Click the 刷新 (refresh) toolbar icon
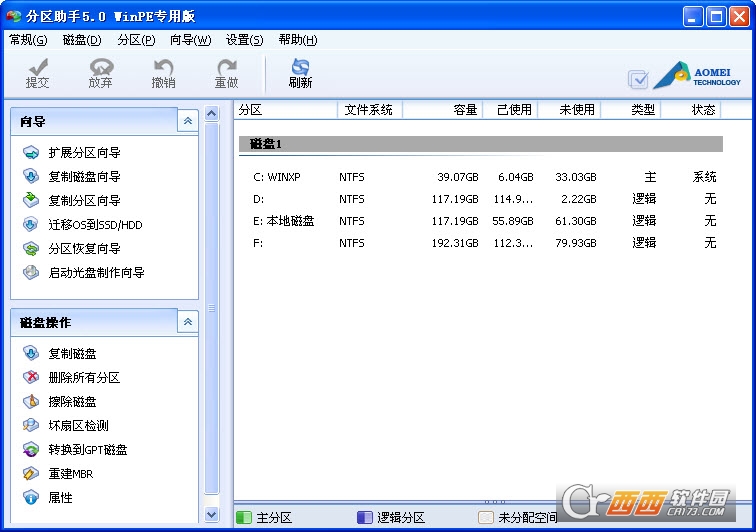This screenshot has height=532, width=756. click(300, 73)
